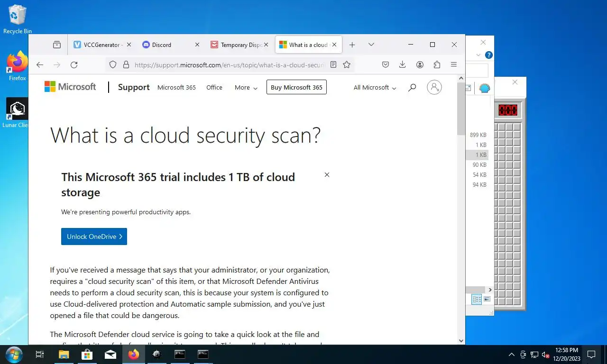Dismiss the Microsoft 365 trial banner
This screenshot has width=607, height=364.
[x=327, y=175]
